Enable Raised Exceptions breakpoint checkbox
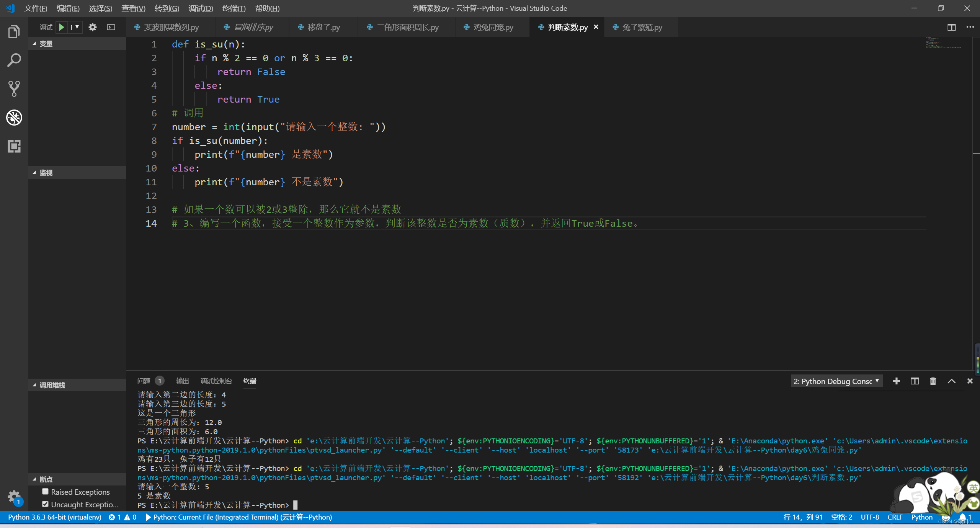This screenshot has height=528, width=980. click(46, 491)
